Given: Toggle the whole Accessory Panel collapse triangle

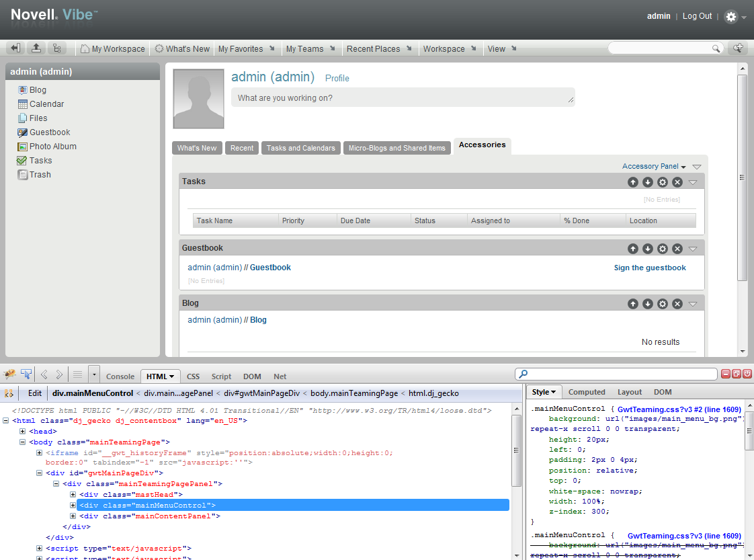Looking at the screenshot, I should point(697,167).
